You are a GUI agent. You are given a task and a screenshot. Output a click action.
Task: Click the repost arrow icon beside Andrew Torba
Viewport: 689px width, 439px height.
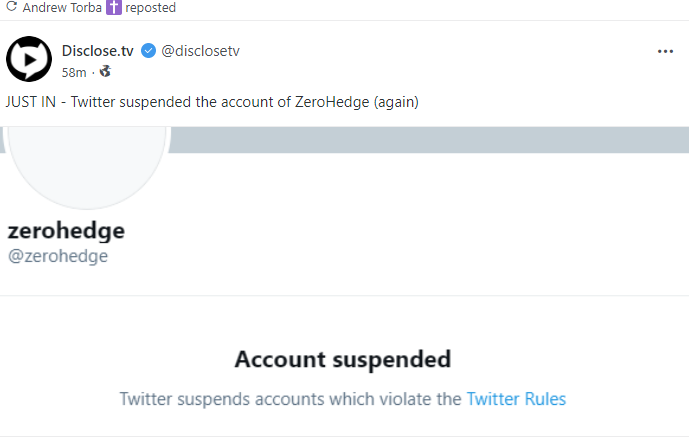coord(11,8)
